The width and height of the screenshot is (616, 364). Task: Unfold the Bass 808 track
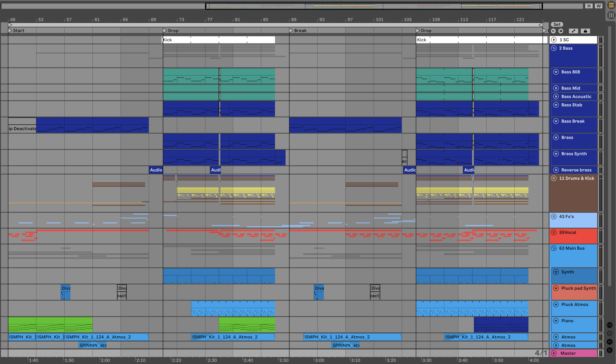(x=556, y=72)
